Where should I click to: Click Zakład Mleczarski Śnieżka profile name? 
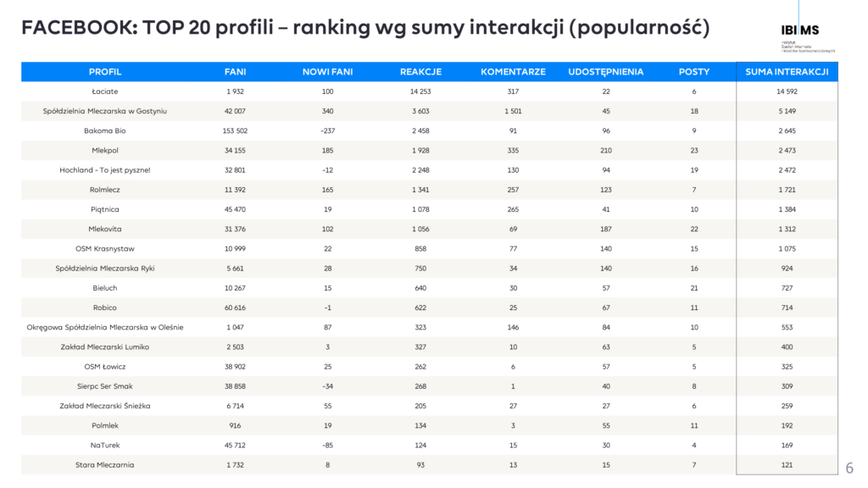click(104, 406)
